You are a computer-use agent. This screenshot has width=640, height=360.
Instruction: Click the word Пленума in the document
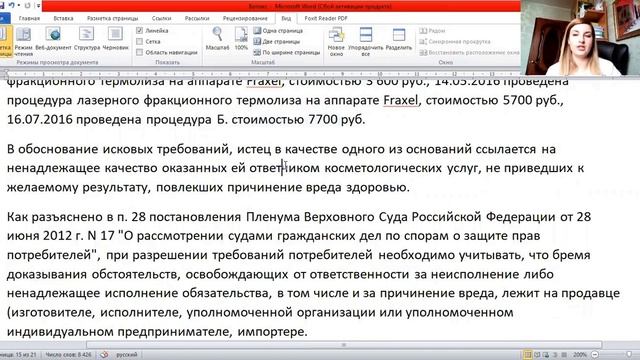[x=273, y=216]
